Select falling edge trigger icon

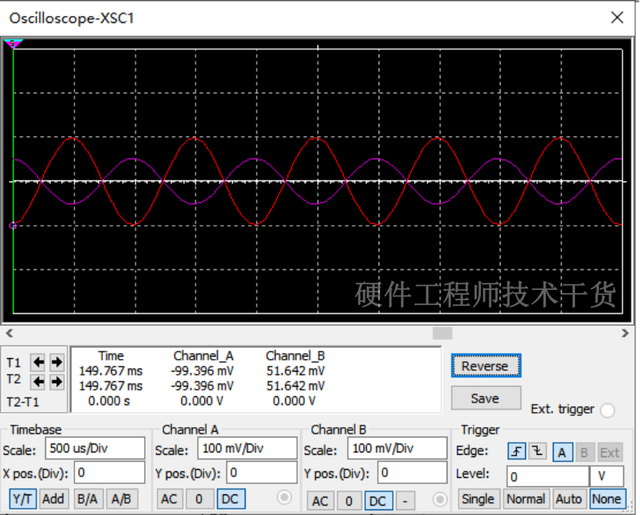537,452
